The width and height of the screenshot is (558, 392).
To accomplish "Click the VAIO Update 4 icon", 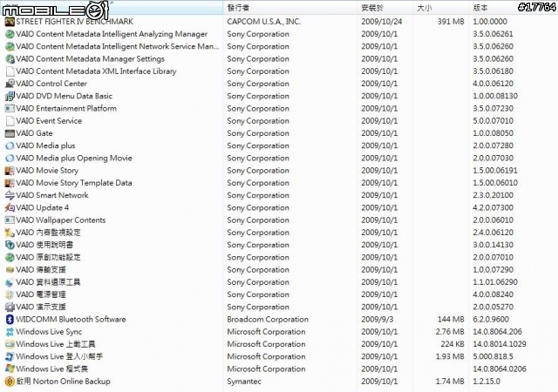I will [x=10, y=207].
